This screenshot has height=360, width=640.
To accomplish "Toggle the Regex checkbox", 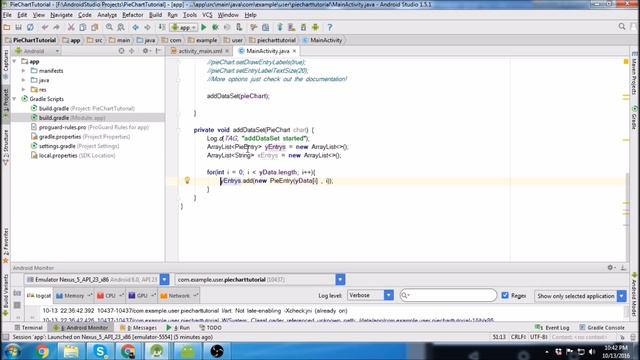I will [505, 295].
